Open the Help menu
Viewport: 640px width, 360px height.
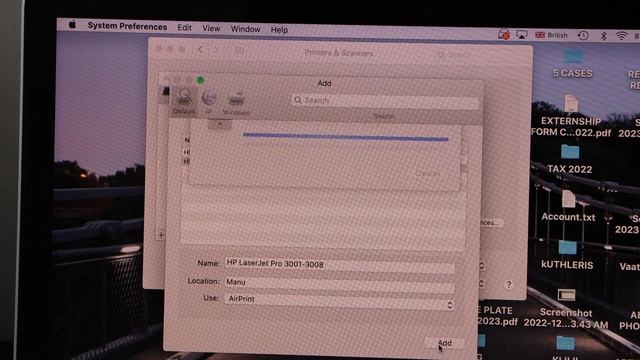pyautogui.click(x=279, y=30)
